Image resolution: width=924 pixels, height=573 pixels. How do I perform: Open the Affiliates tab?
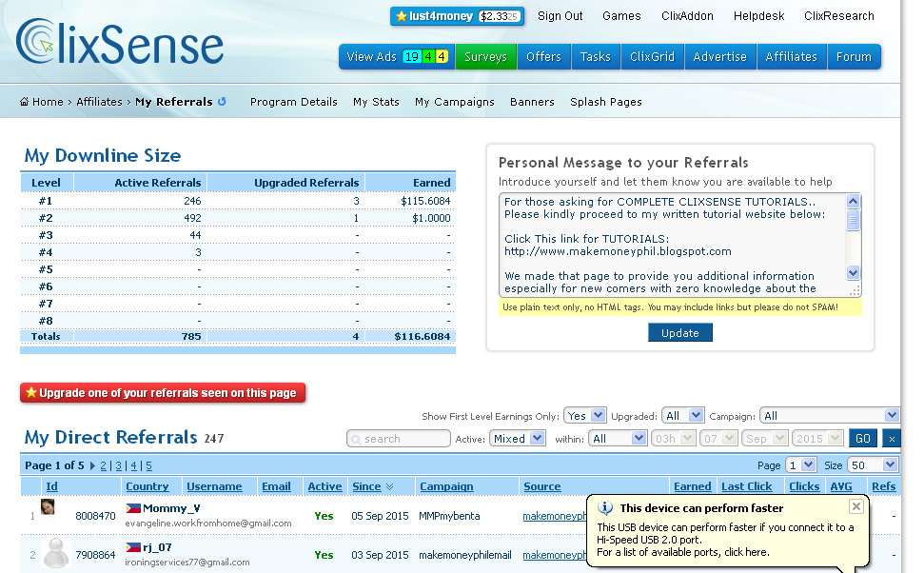tap(792, 56)
